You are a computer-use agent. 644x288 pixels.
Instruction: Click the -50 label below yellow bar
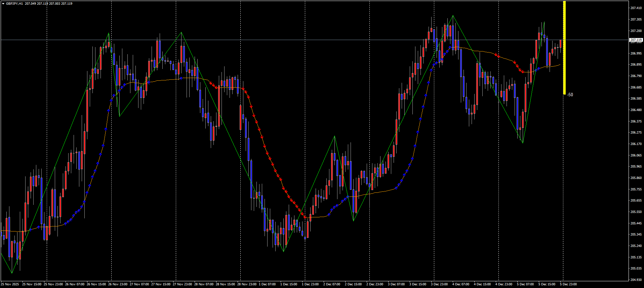[570, 95]
